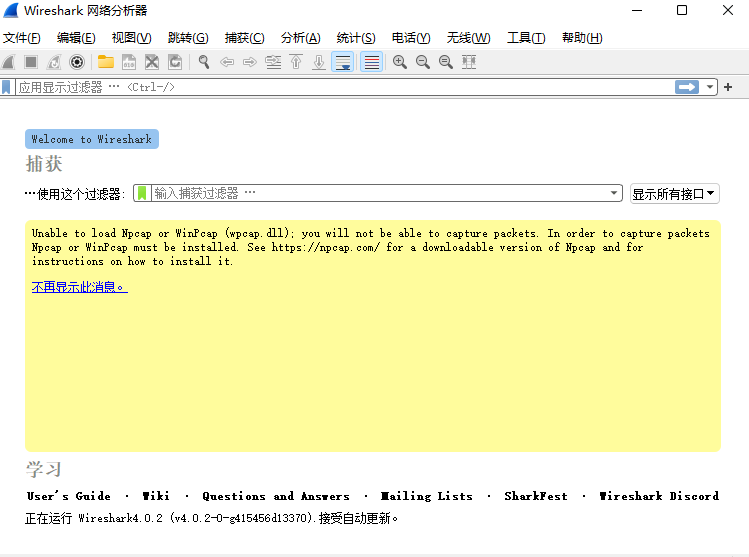This screenshot has width=749, height=557.
Task: Click Welcome to Wireshark banner
Action: click(x=92, y=139)
